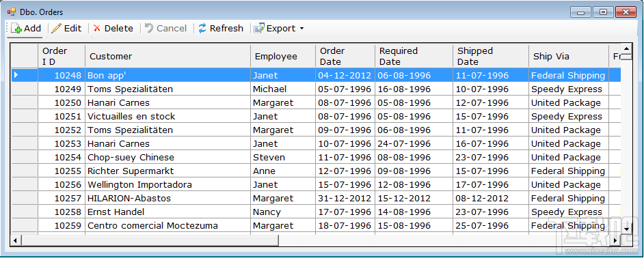Select order date cell 04-12-2012

[345, 75]
